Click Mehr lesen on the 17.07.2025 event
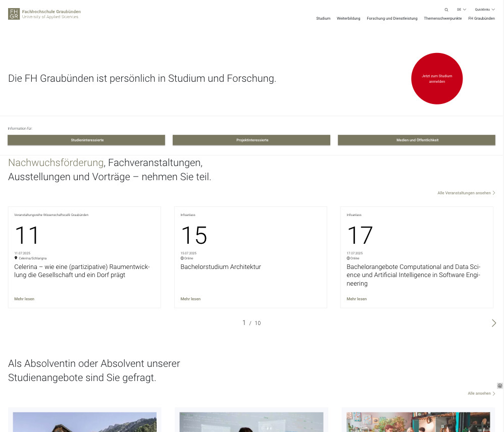The width and height of the screenshot is (504, 432). [357, 299]
